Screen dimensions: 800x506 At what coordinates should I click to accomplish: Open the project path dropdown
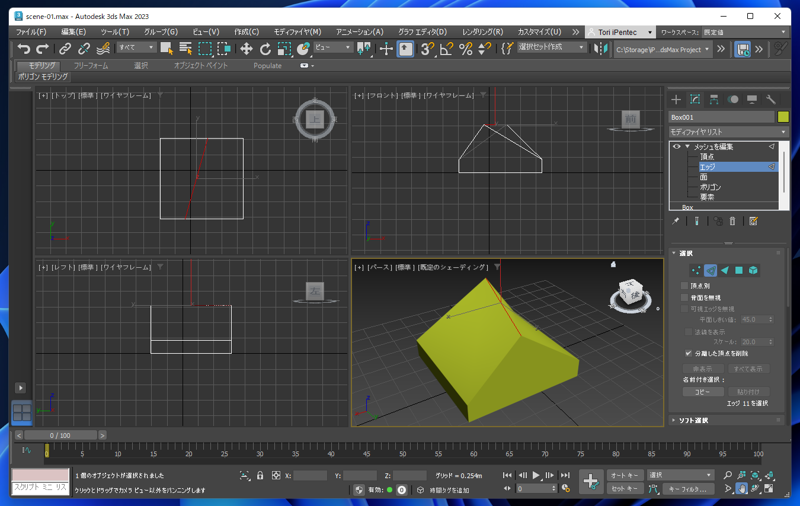pos(662,49)
